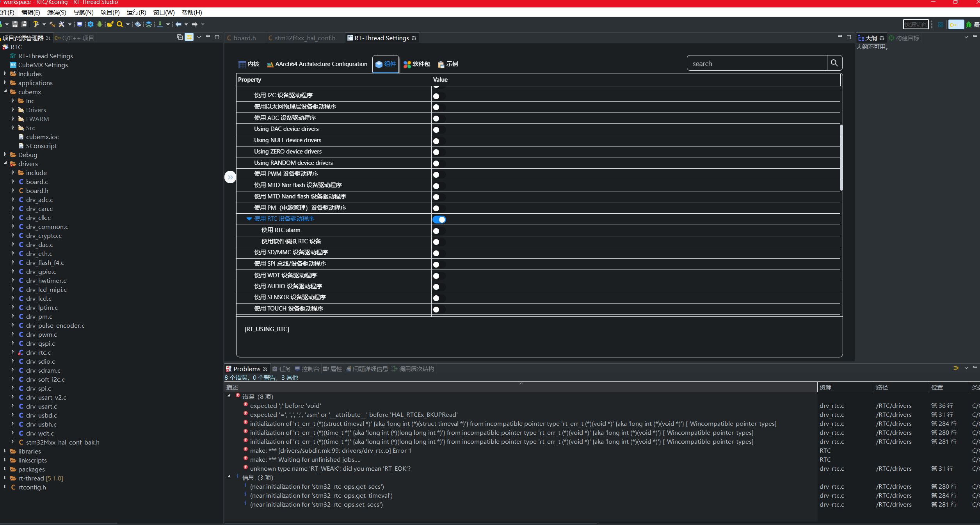This screenshot has height=525, width=980.
Task: Click the search magnifier button in settings
Action: (x=834, y=63)
